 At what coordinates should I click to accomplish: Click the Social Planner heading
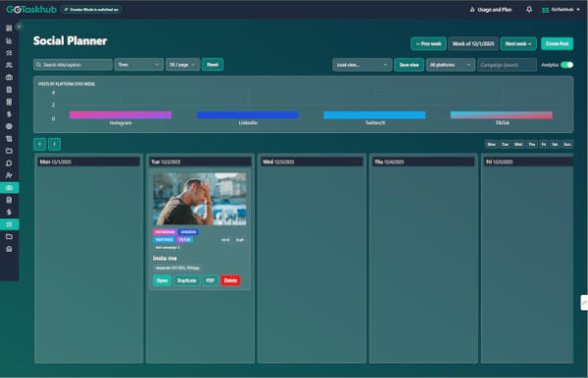pyautogui.click(x=71, y=40)
